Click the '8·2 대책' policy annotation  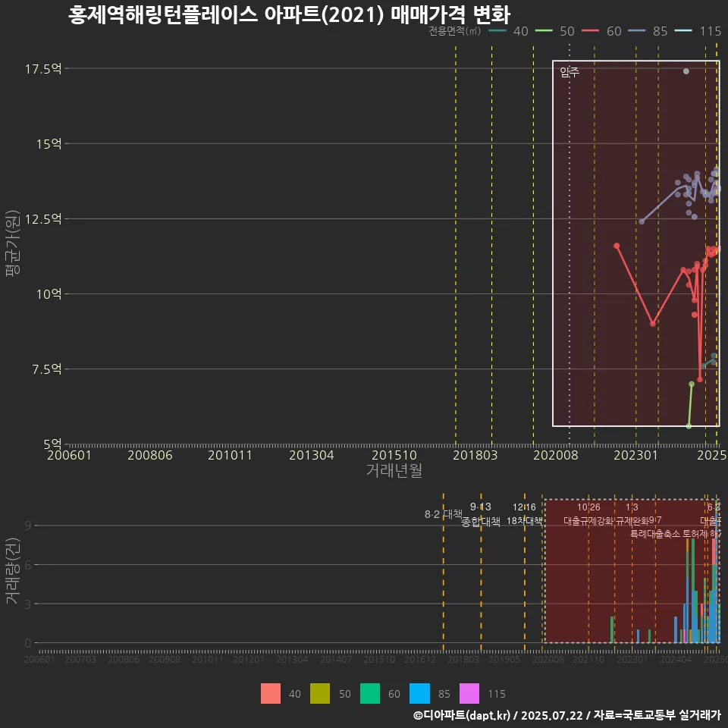pyautogui.click(x=444, y=514)
